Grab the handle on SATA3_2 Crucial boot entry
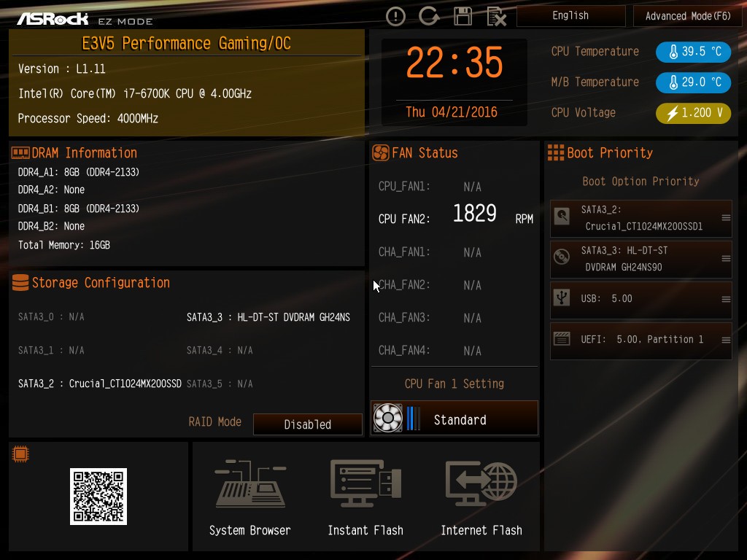 click(726, 217)
